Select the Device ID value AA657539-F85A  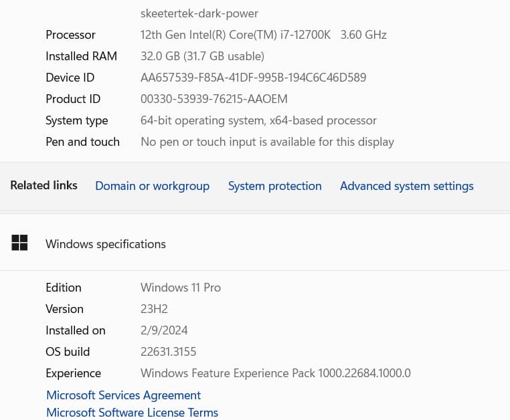pos(254,78)
